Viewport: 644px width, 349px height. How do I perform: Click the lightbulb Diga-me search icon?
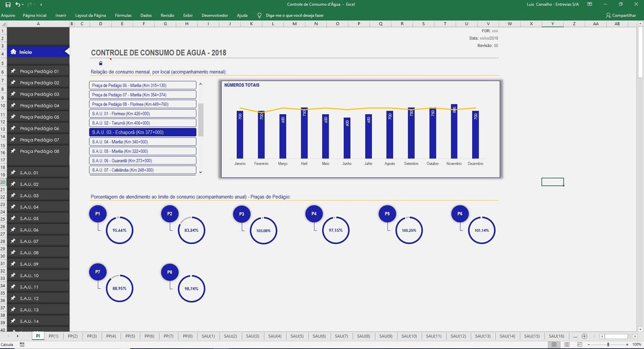click(x=259, y=15)
